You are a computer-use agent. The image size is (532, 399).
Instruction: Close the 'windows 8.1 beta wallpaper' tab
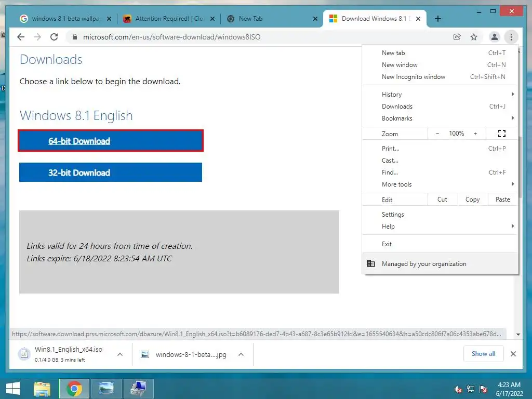click(x=109, y=19)
